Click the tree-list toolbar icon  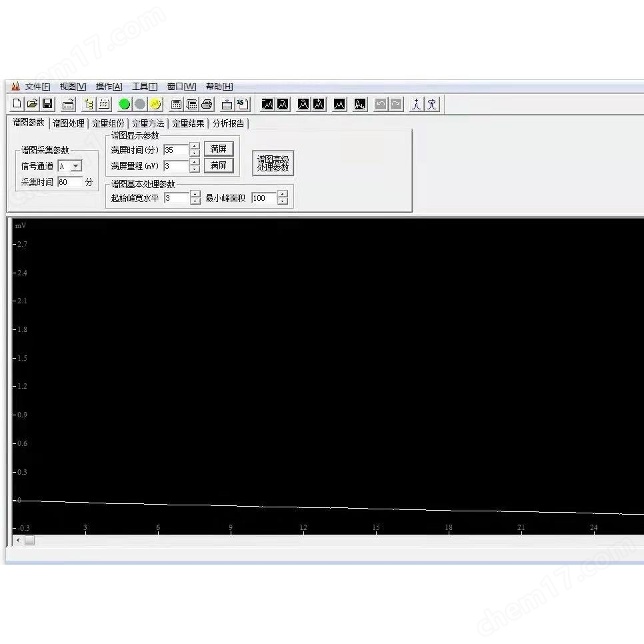[x=88, y=104]
